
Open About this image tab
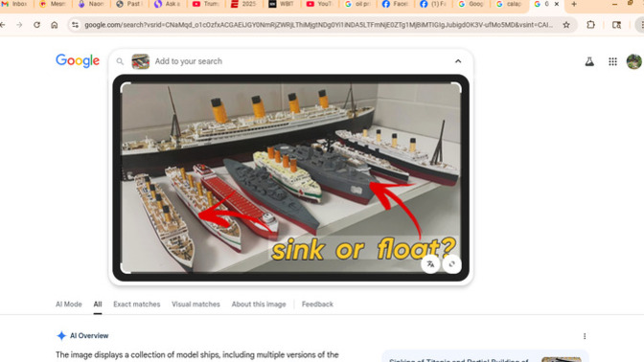point(259,305)
